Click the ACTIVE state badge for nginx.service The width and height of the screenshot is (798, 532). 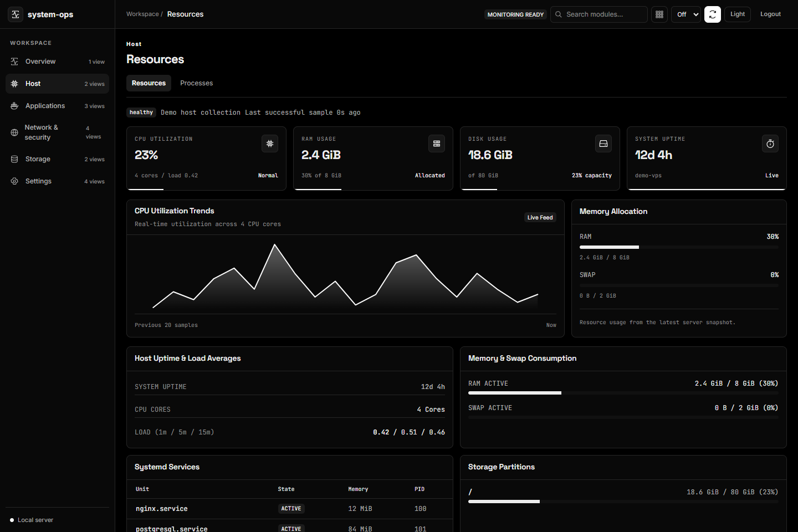point(291,509)
